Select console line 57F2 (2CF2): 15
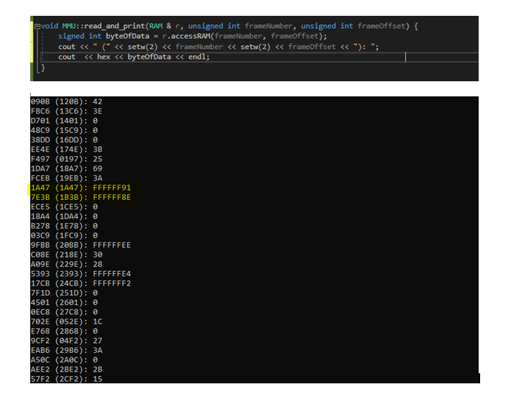506x420 pixels. tap(66, 379)
